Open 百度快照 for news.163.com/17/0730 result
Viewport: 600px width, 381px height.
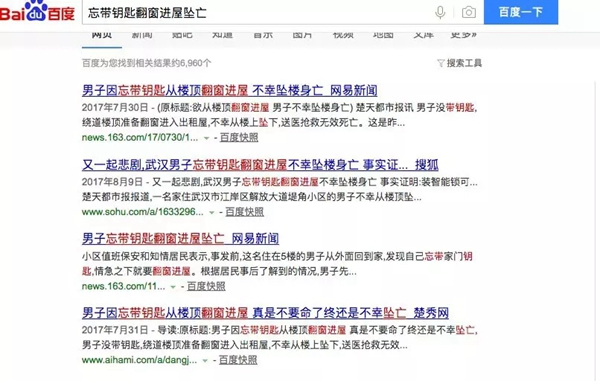239,138
